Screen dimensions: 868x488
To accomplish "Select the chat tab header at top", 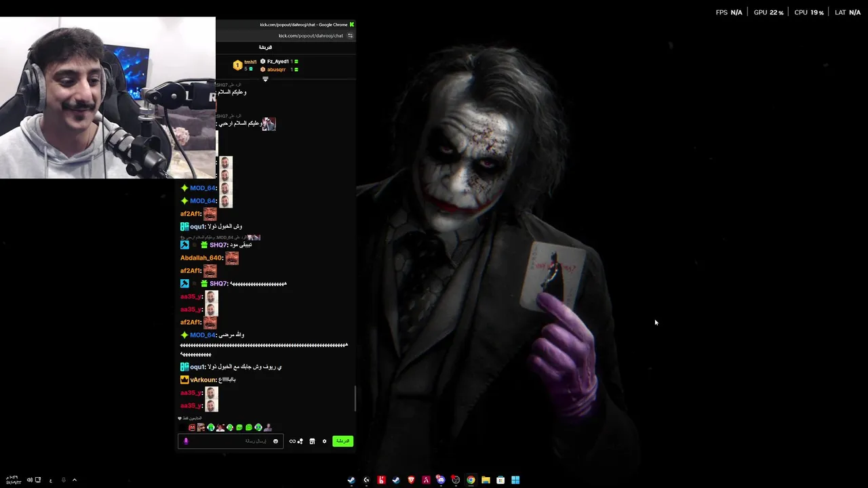I will click(265, 47).
